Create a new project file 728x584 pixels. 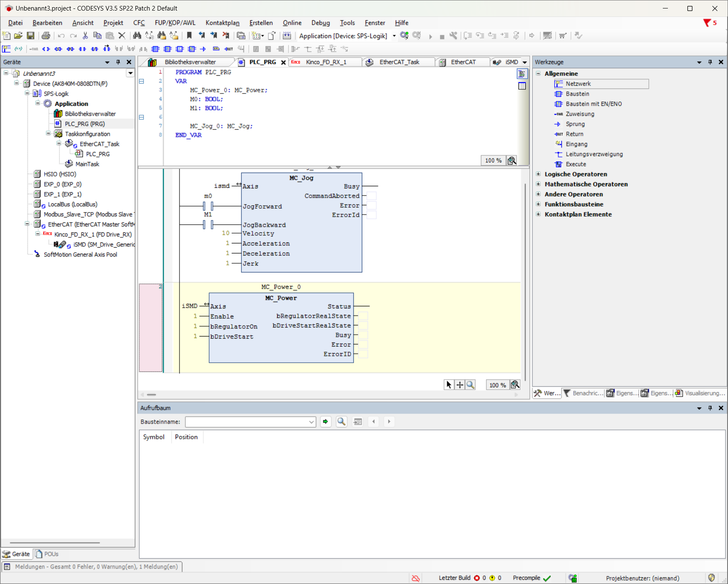pos(6,36)
